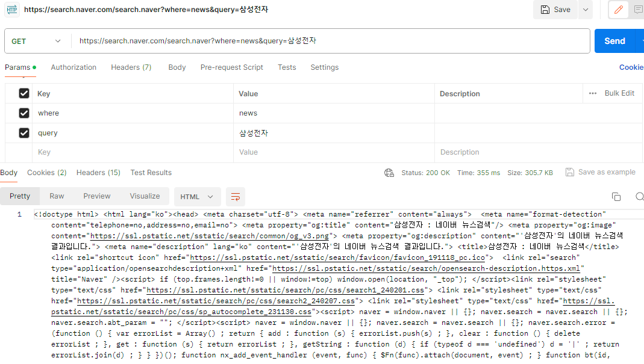644x364 pixels.
Task: Open the opensearch-description.https.xml link
Action: [x=427, y=268]
